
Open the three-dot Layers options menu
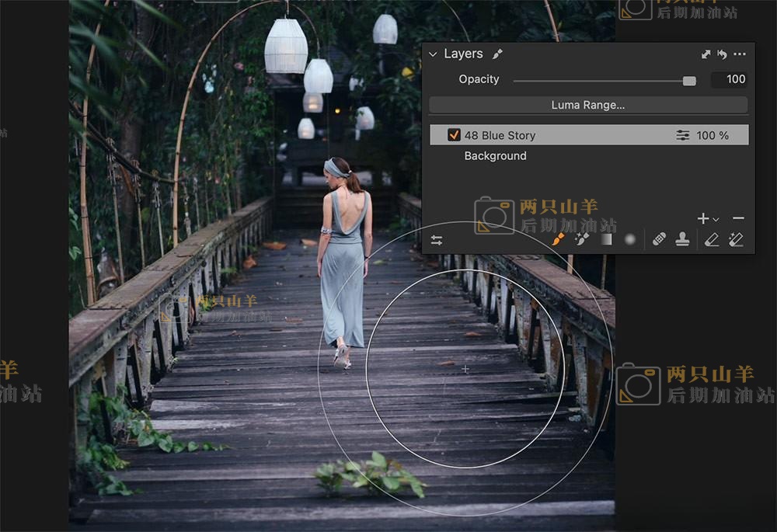[x=740, y=54]
